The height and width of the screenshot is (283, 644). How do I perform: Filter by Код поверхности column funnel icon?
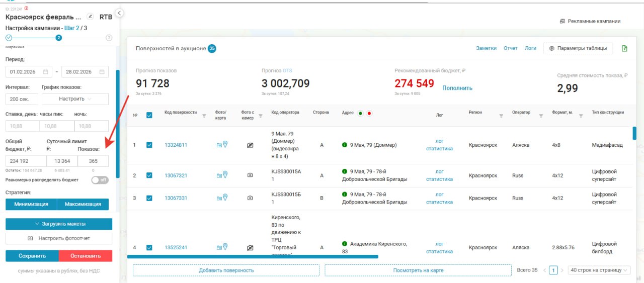pyautogui.click(x=204, y=116)
